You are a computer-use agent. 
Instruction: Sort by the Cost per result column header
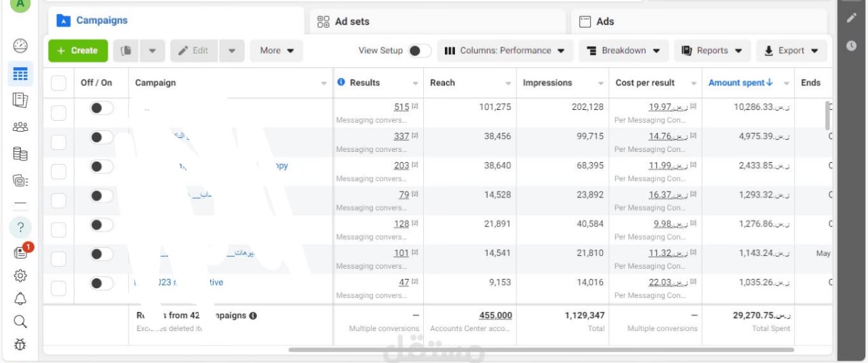(645, 83)
